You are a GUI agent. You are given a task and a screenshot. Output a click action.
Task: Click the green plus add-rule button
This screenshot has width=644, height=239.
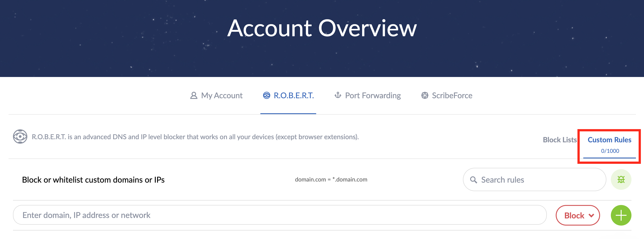pos(620,215)
